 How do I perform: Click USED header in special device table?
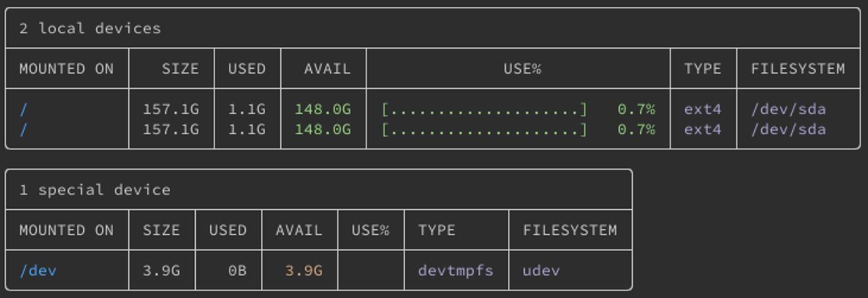[x=228, y=230]
